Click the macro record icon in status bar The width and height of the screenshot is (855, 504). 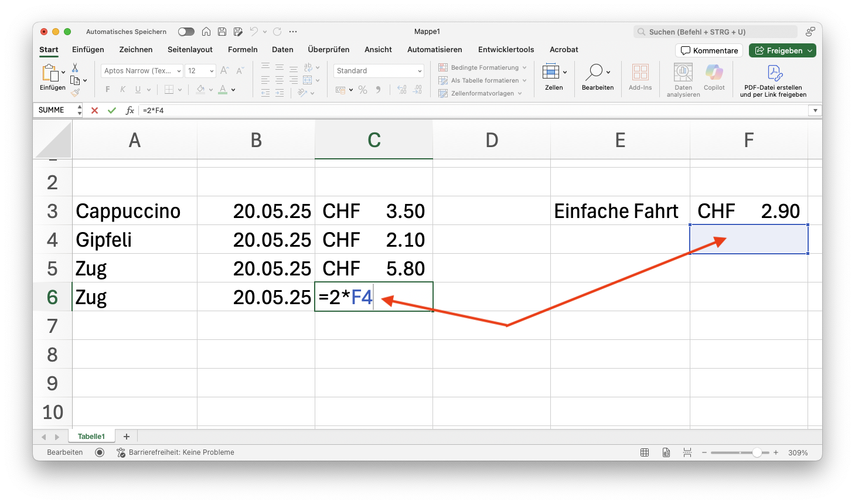click(100, 452)
